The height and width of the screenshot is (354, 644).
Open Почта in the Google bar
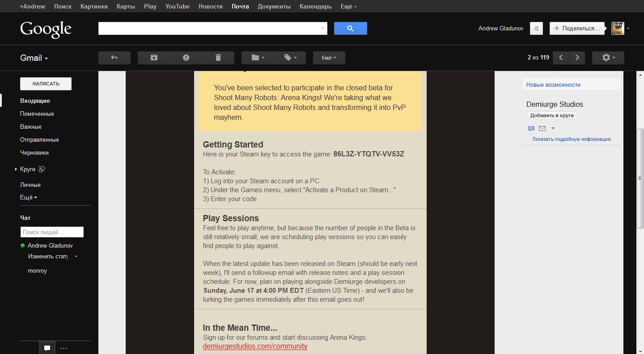(x=240, y=6)
